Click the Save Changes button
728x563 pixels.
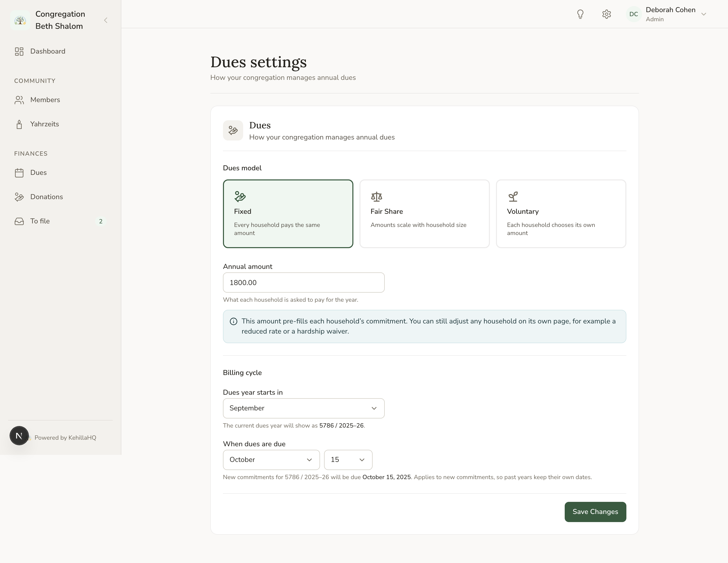pos(595,512)
